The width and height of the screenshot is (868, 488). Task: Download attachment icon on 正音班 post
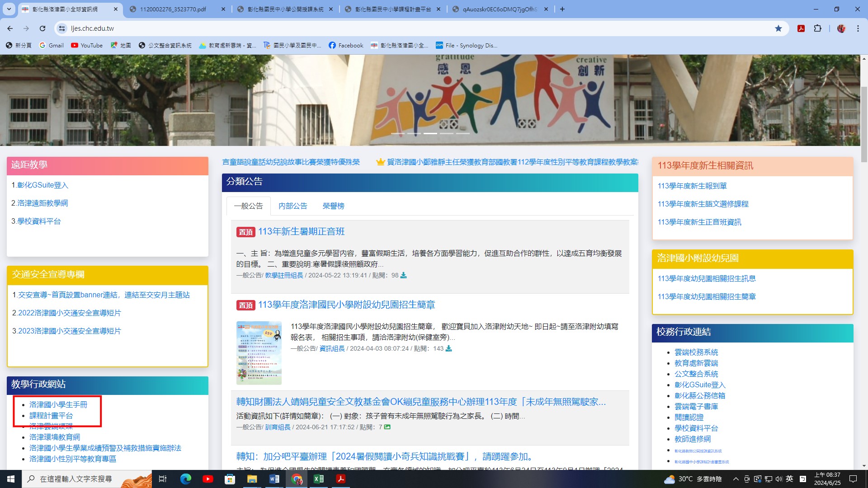point(403,275)
